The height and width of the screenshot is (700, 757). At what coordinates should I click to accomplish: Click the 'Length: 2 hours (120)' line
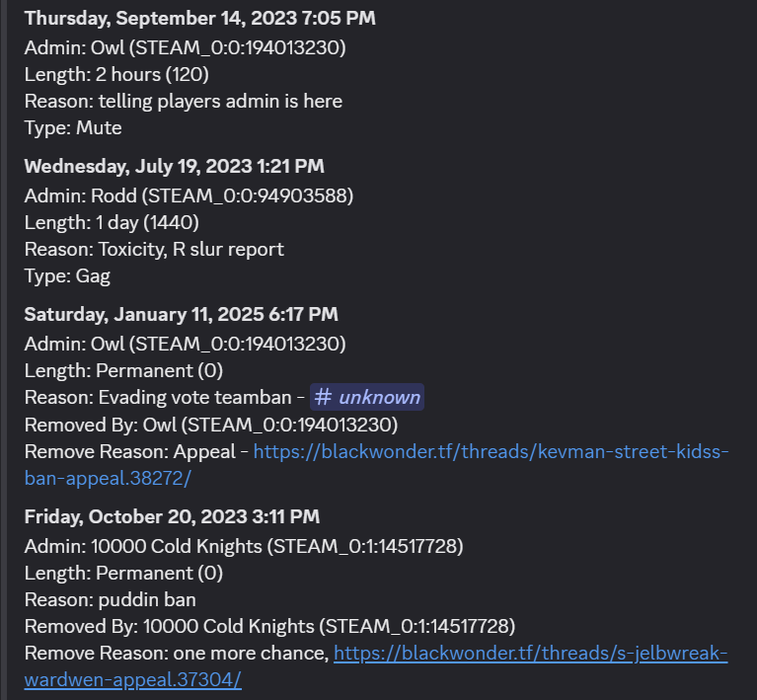pos(116,75)
